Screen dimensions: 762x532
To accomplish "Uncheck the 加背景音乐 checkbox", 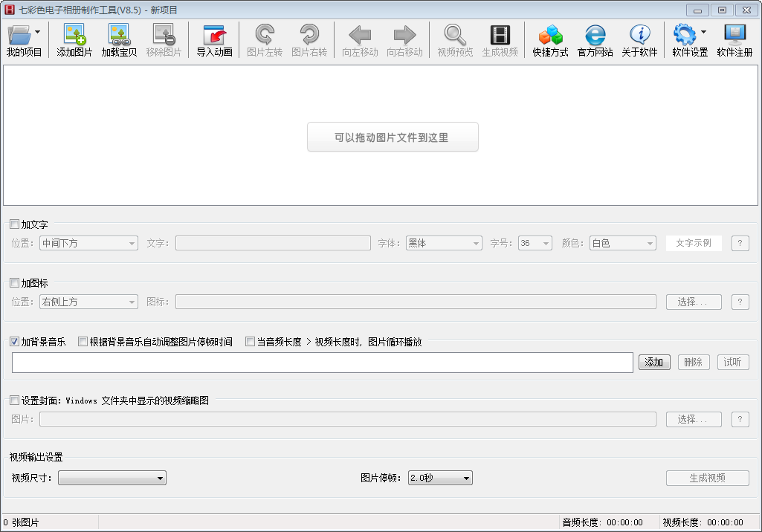I will point(15,342).
